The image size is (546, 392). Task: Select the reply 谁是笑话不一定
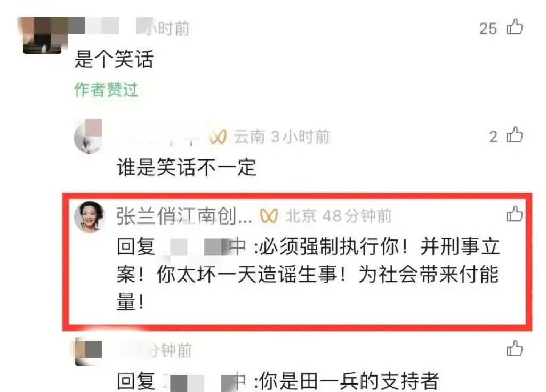(x=187, y=167)
